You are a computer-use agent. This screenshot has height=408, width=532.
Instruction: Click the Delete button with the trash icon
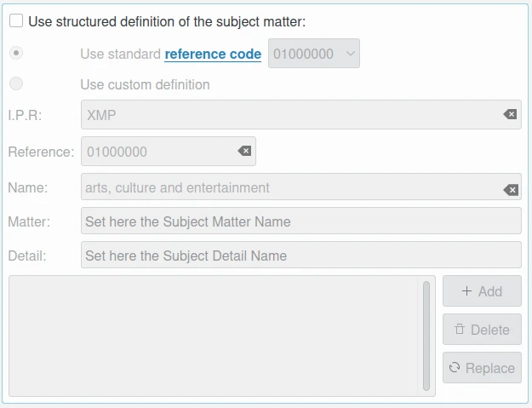(x=482, y=330)
